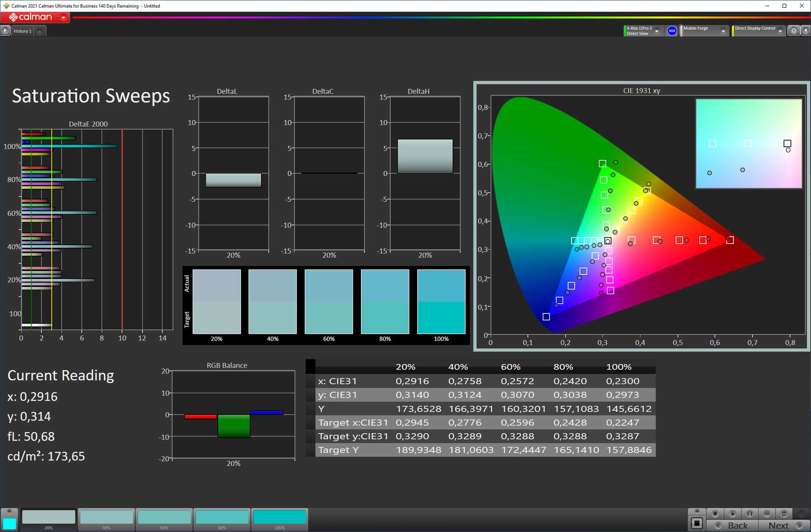Click the x: CIE31 row label
The height and width of the screenshot is (532, 811).
coord(337,381)
